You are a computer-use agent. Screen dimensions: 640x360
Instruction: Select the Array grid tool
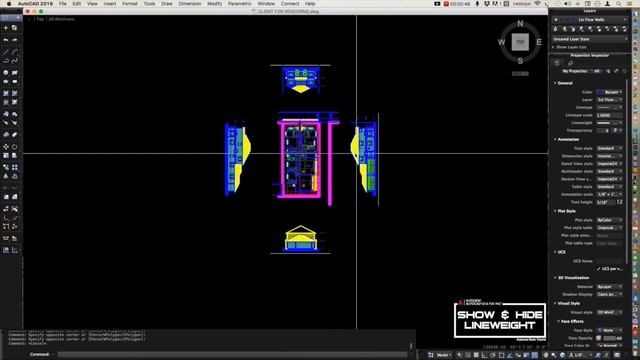pos(15,167)
